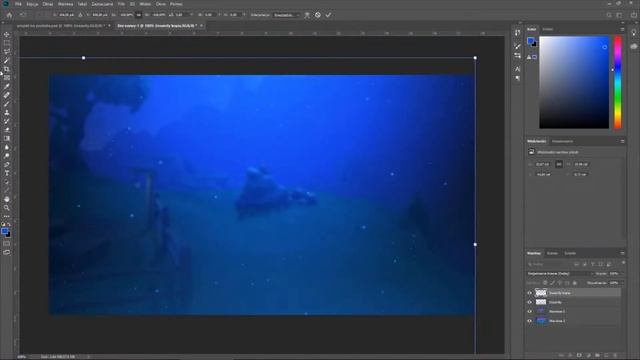This screenshot has width=640, height=360.
Task: Open the Plik menu
Action: pyautogui.click(x=18, y=4)
